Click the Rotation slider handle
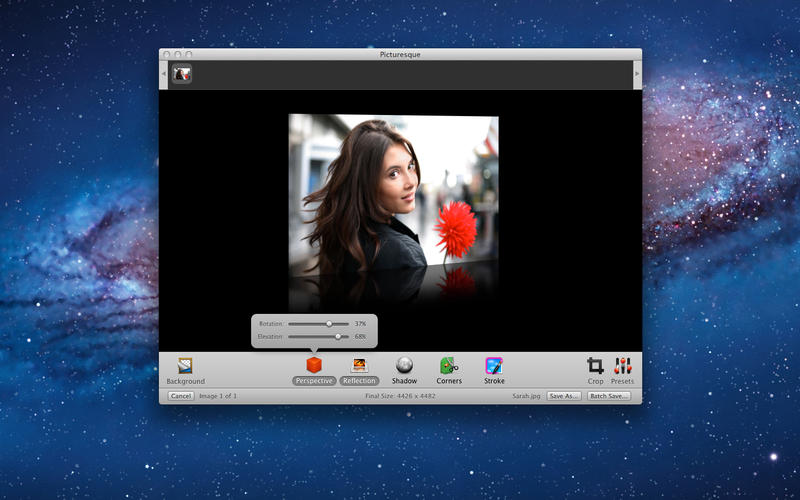Viewport: 800px width, 500px height. point(329,324)
